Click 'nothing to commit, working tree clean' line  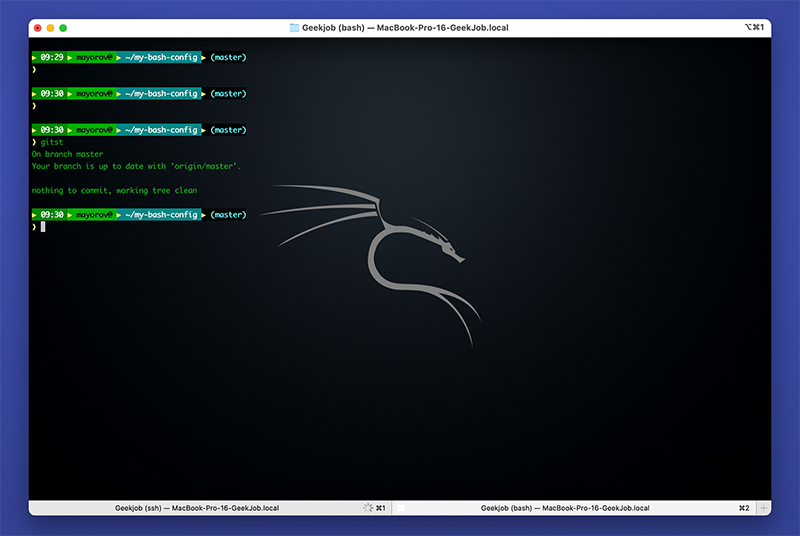click(114, 191)
